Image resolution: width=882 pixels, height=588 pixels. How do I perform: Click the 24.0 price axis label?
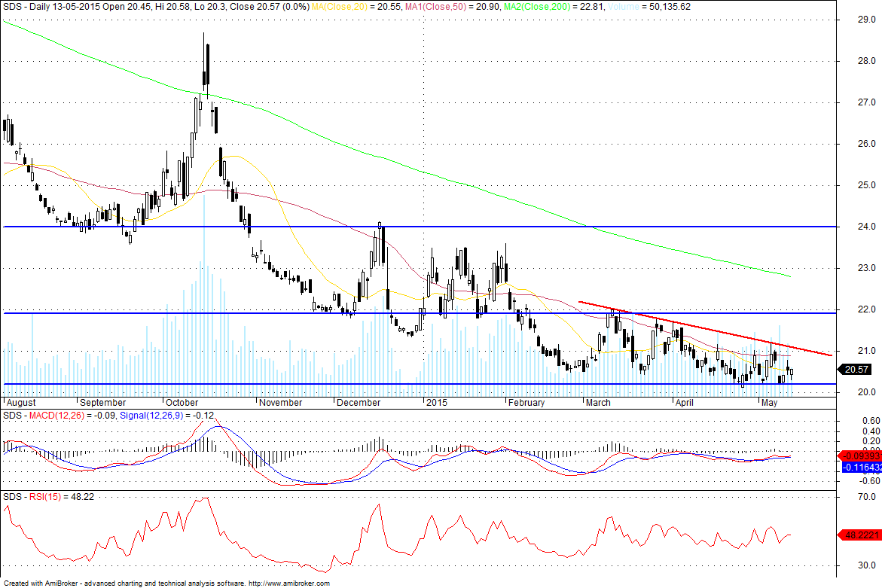tap(866, 227)
